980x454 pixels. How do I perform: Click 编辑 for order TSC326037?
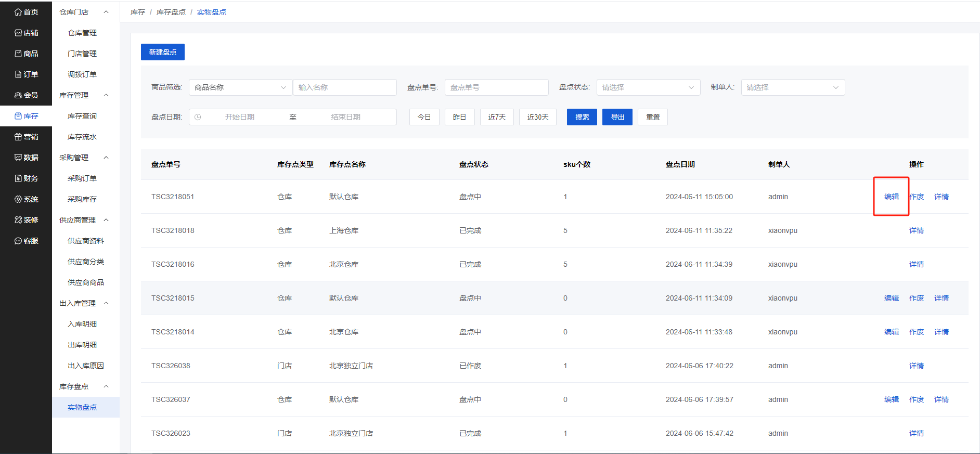[x=892, y=399]
